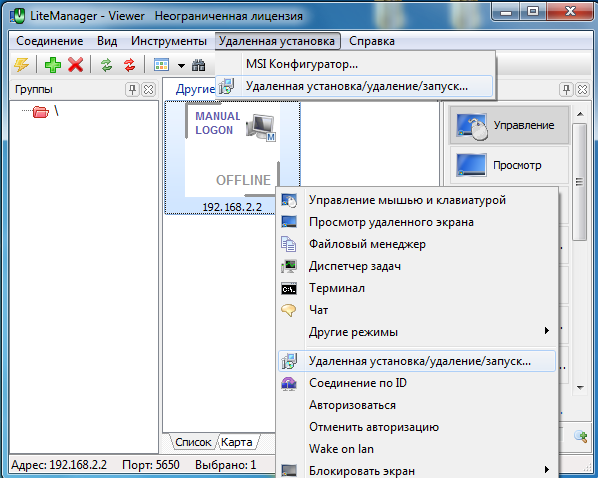Choose Соединение по ID

[x=416, y=383]
